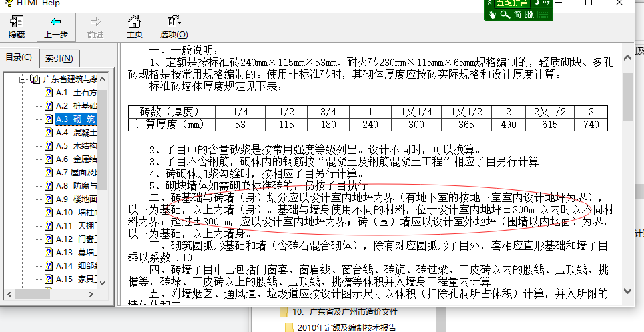Open folder 2010年定额及编制技术报告 in background window
The height and width of the screenshot is (332, 644).
tap(346, 327)
